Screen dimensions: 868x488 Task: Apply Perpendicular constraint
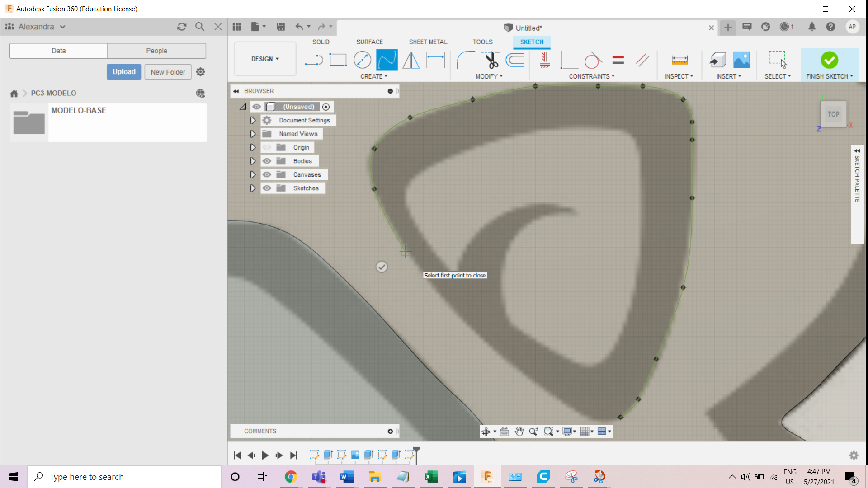(x=569, y=60)
